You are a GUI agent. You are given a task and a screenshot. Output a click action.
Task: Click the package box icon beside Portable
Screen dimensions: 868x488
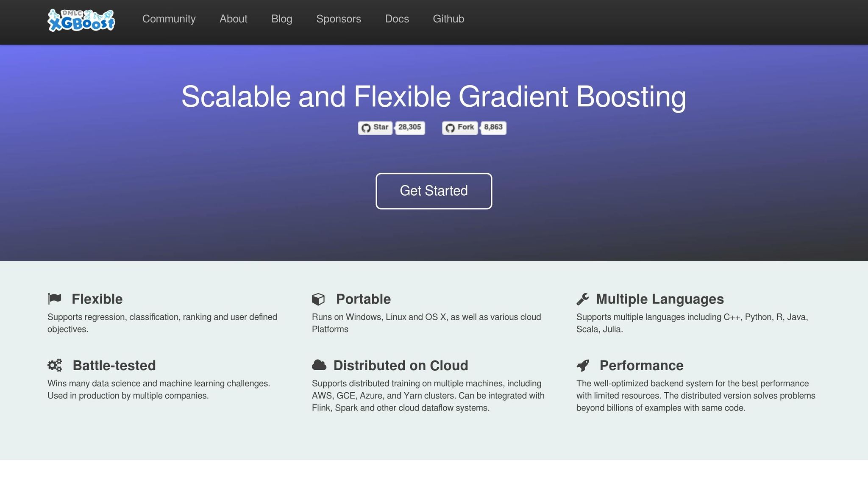pos(319,299)
